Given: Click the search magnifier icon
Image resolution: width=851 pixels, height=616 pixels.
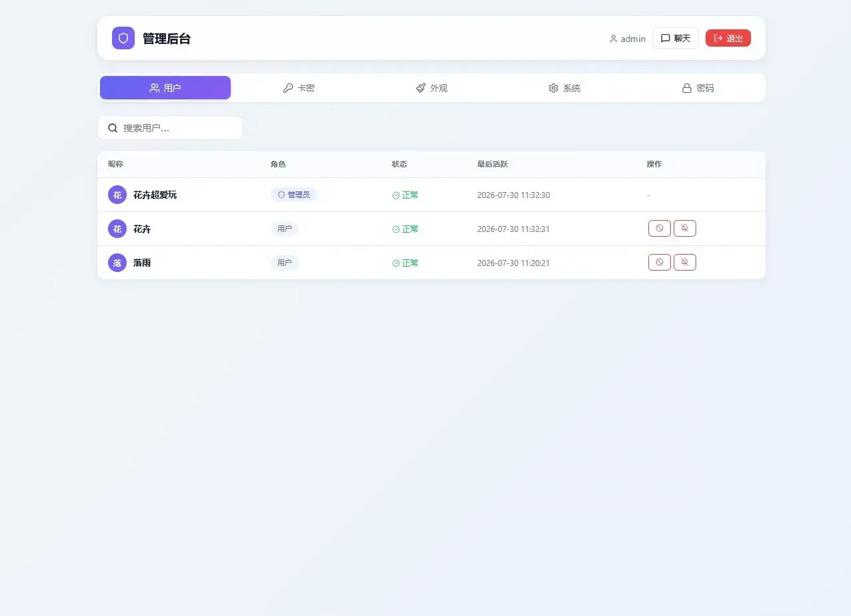Looking at the screenshot, I should 113,128.
